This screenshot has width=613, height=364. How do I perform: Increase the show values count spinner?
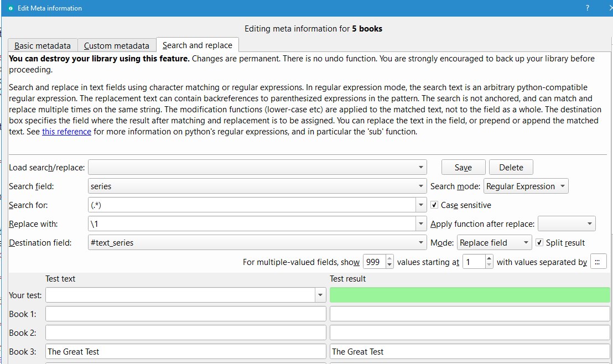(389, 258)
